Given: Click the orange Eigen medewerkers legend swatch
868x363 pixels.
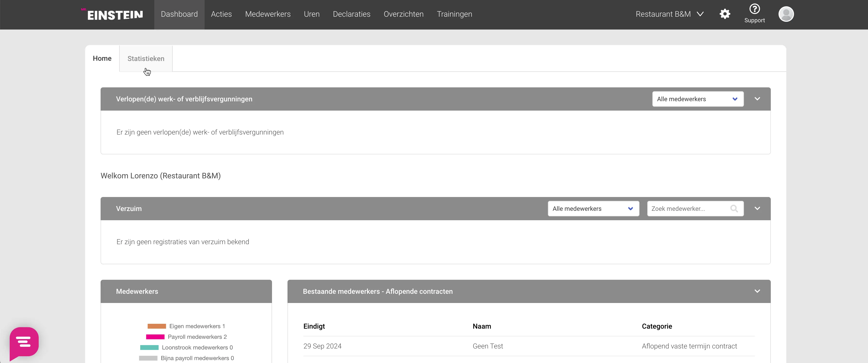Looking at the screenshot, I should coord(157,326).
